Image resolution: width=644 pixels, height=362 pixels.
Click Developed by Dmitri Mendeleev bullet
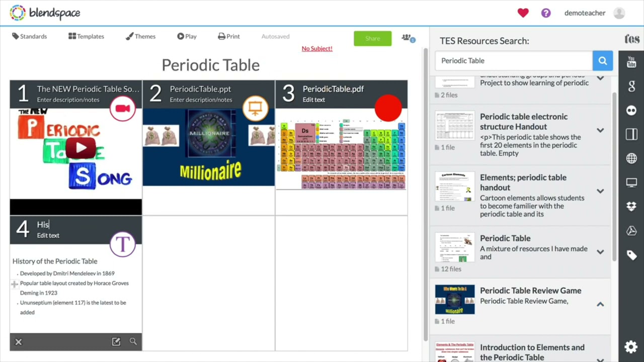click(x=67, y=274)
